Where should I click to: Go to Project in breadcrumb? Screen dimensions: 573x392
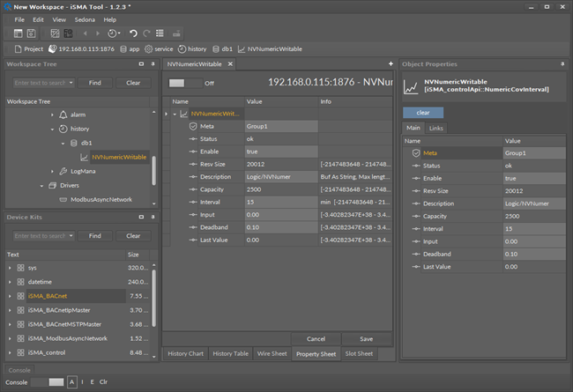tap(29, 49)
